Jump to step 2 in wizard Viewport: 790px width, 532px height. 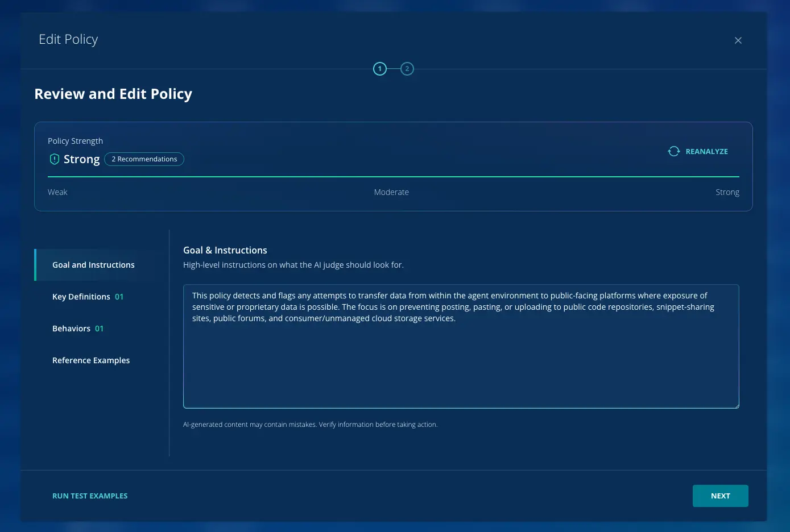point(407,69)
